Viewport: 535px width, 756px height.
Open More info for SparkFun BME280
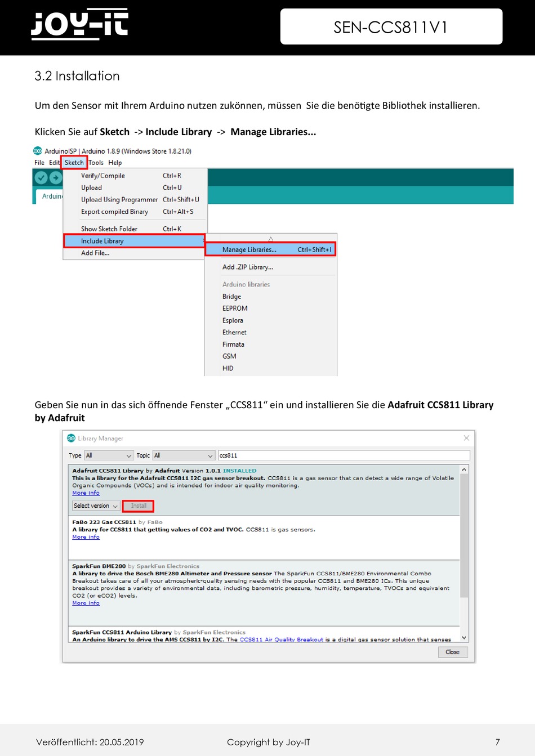tap(86, 603)
